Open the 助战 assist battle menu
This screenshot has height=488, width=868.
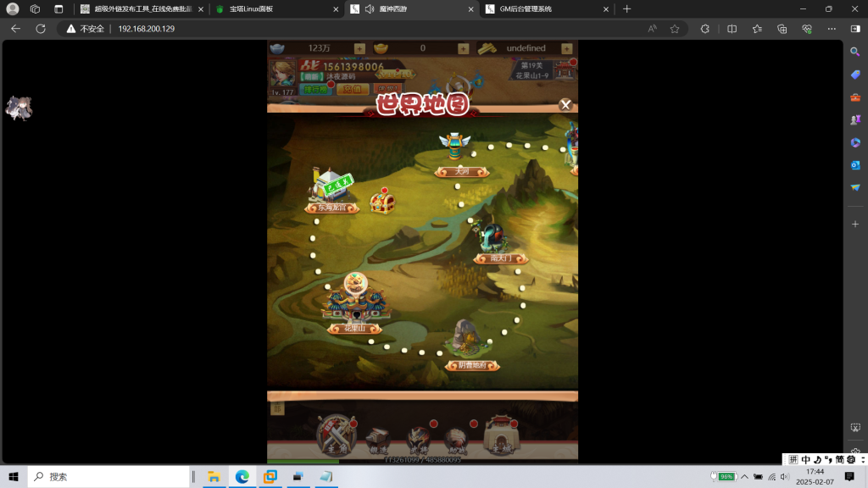457,437
